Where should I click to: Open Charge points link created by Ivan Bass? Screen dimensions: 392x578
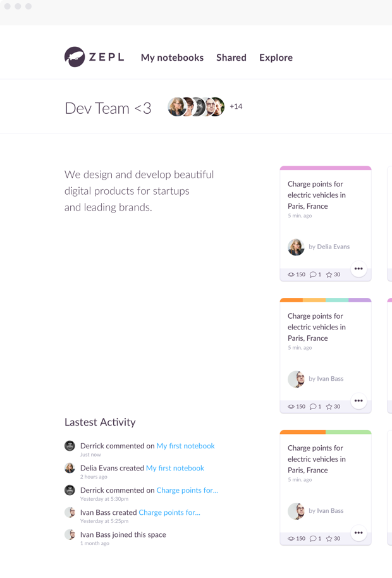[169, 512]
